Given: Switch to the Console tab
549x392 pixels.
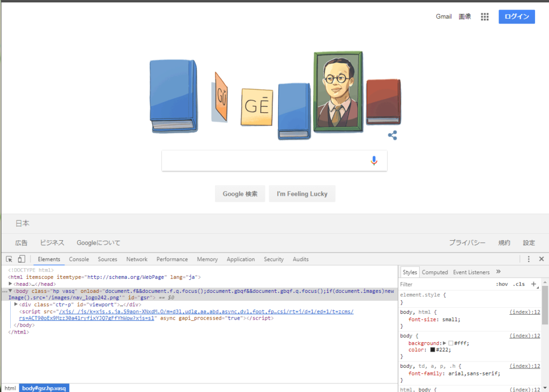Looking at the screenshot, I should click(x=79, y=259).
